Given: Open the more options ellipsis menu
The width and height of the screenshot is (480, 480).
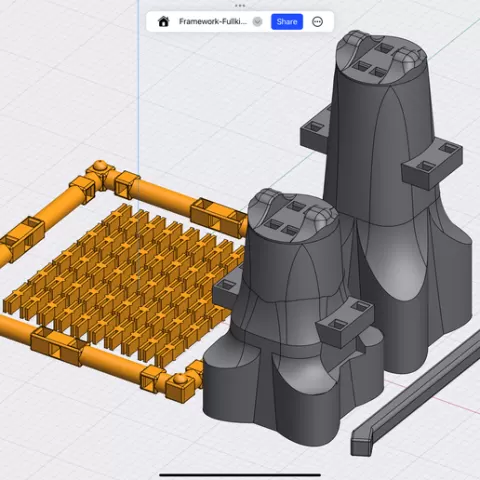Looking at the screenshot, I should coord(317,22).
